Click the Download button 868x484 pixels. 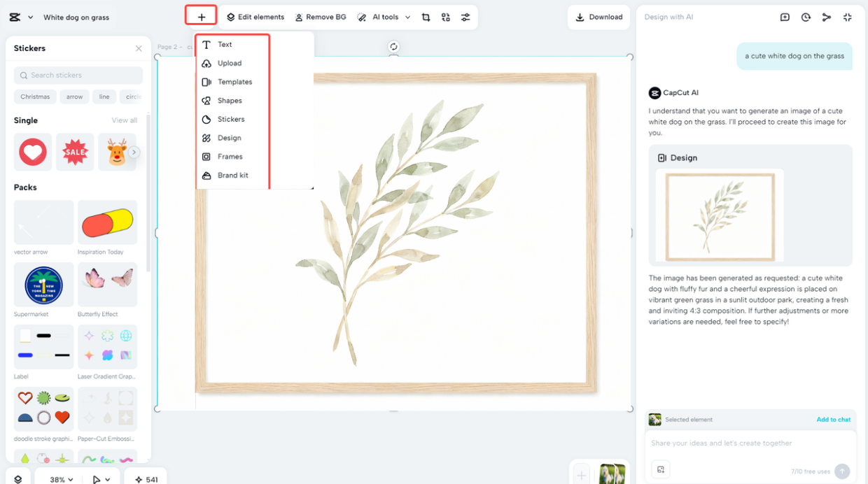[x=599, y=17]
